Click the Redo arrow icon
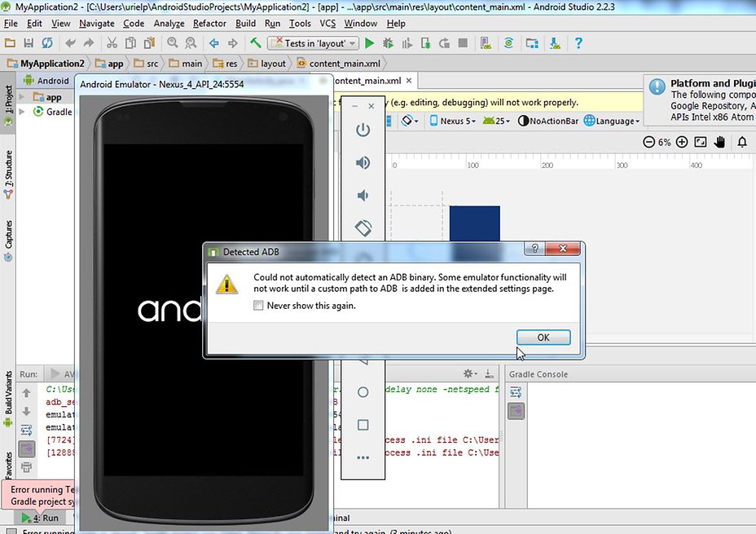The height and width of the screenshot is (534, 756). (89, 43)
